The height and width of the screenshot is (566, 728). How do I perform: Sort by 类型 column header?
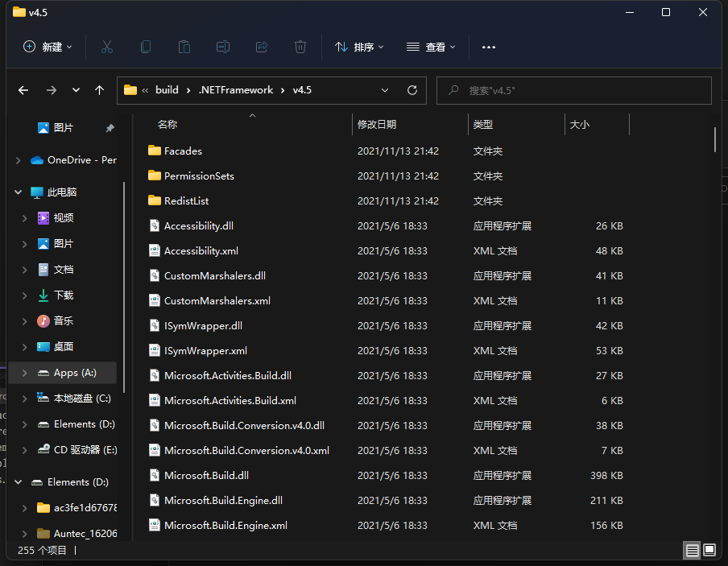click(x=483, y=125)
